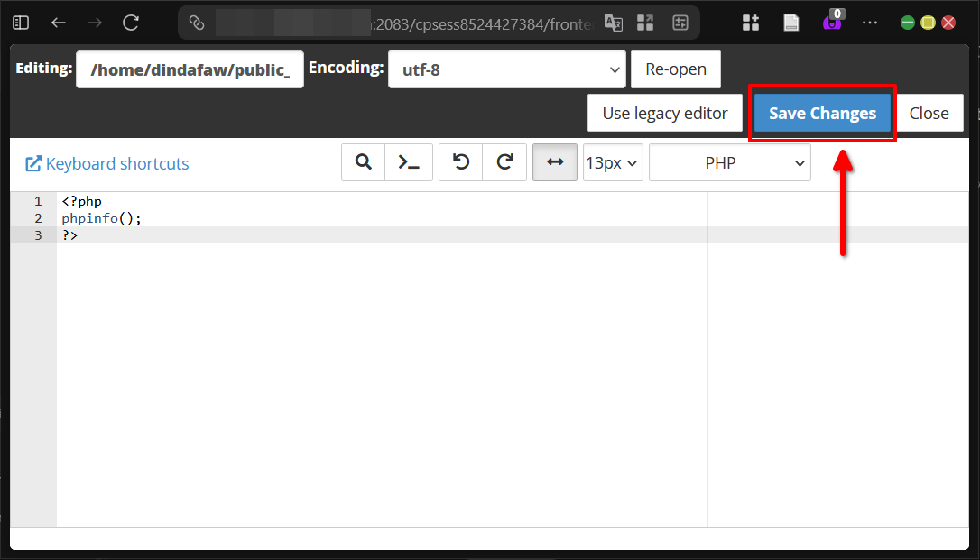Click the file path field showing /home/dindafaw/public_
980x560 pixels.
tap(190, 69)
